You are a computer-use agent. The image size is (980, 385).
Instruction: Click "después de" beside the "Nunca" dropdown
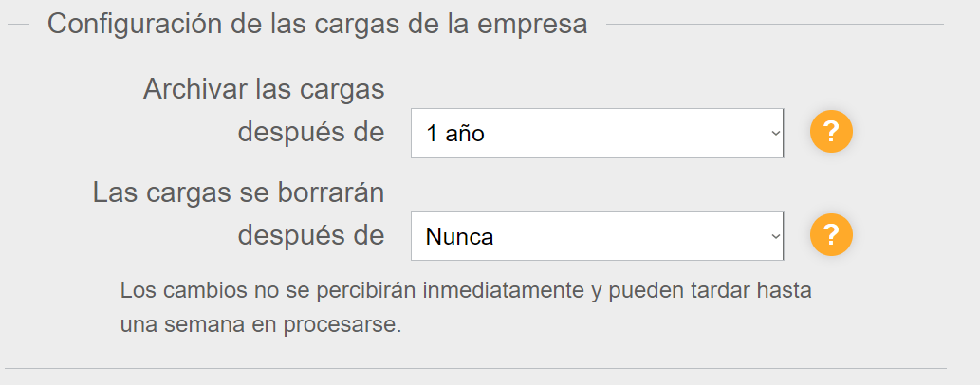point(311,234)
